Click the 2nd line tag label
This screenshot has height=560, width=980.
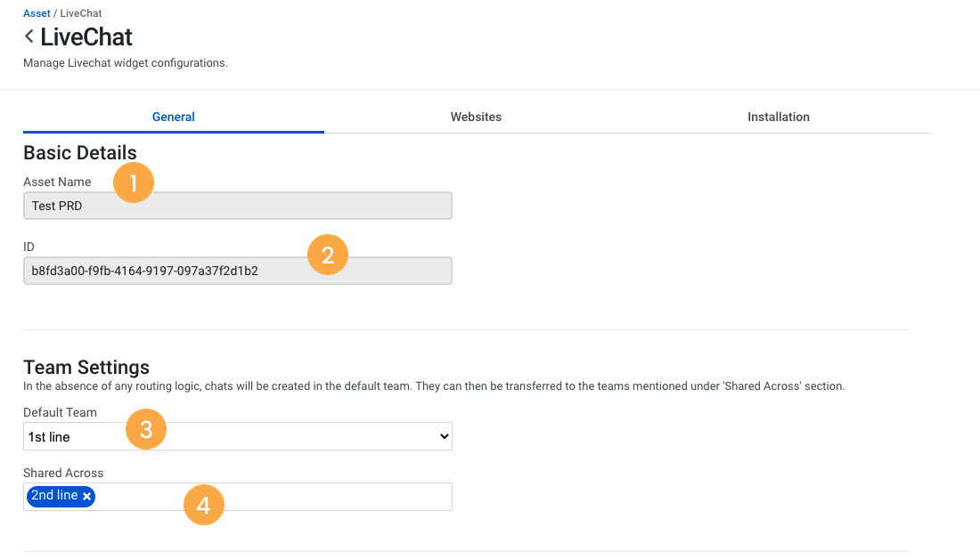tap(54, 496)
